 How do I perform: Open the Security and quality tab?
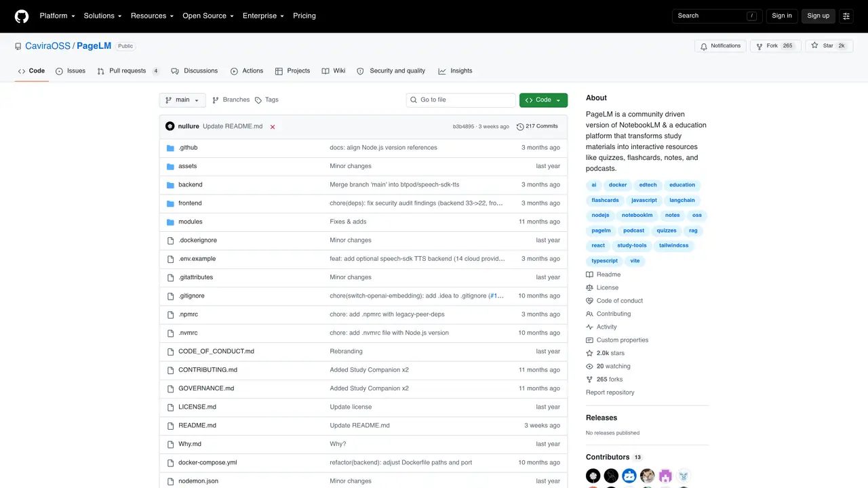[x=391, y=71]
